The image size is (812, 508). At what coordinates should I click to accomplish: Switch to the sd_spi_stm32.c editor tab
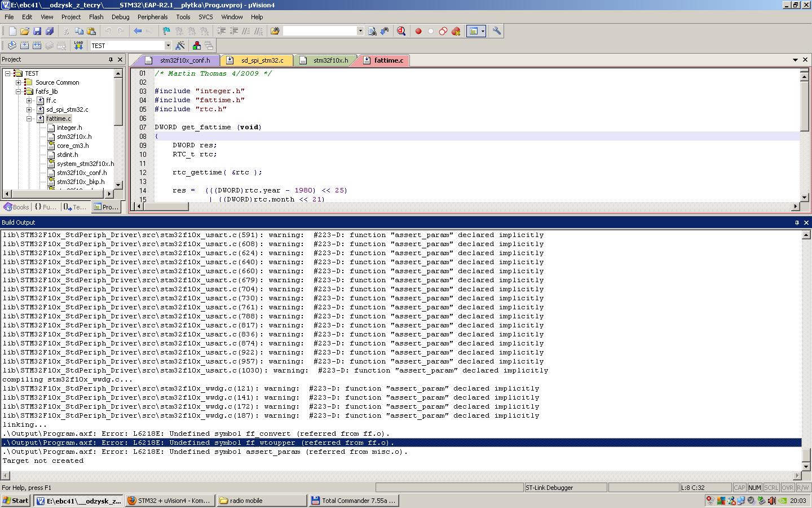(x=257, y=60)
